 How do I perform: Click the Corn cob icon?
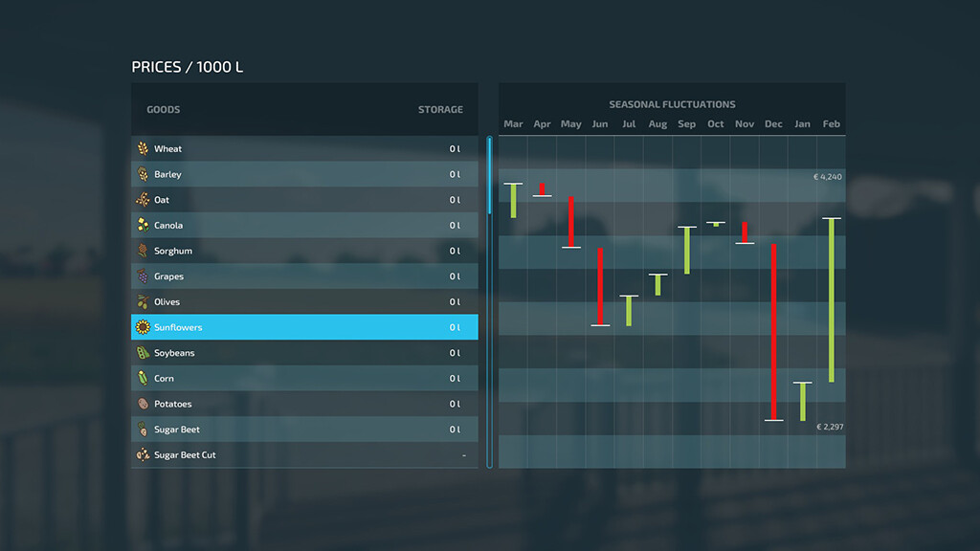point(143,379)
